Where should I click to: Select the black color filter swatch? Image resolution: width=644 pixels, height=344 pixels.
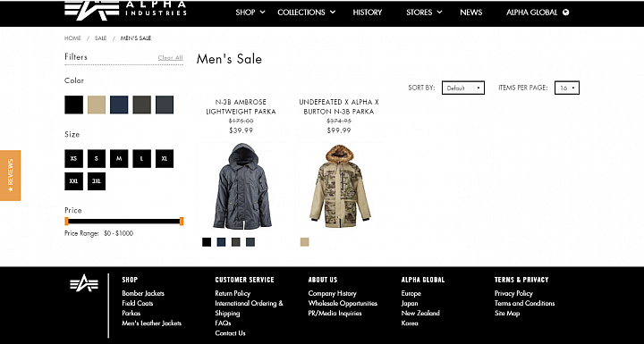click(74, 105)
